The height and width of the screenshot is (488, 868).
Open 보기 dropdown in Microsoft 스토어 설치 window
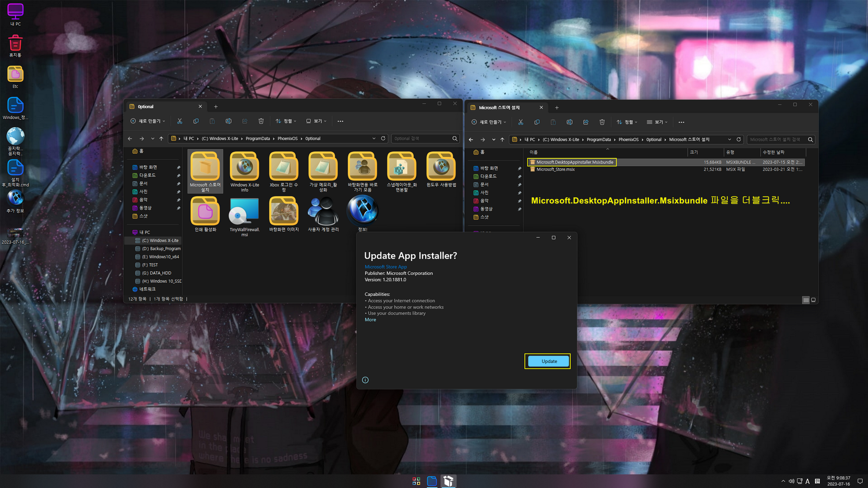657,122
